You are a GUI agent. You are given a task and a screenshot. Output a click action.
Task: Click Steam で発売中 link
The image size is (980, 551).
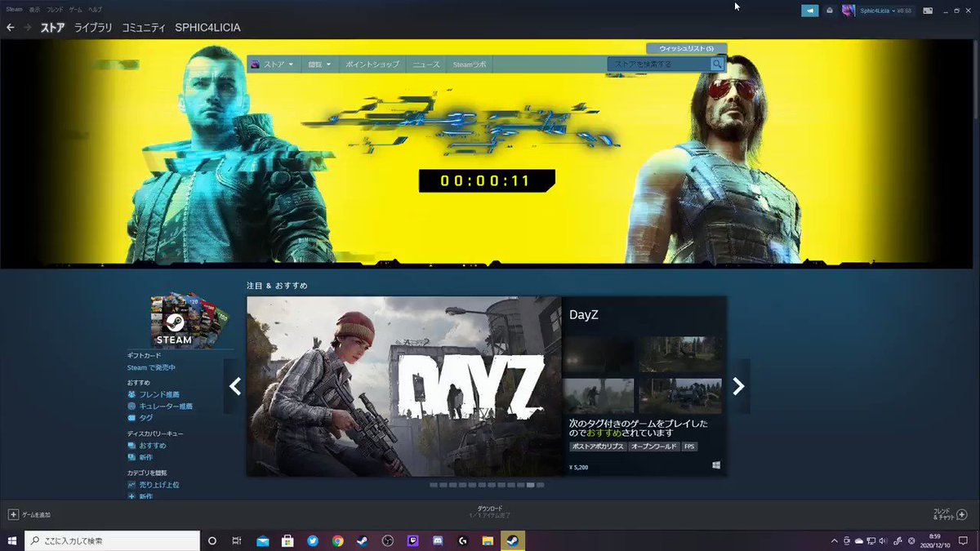[151, 367]
